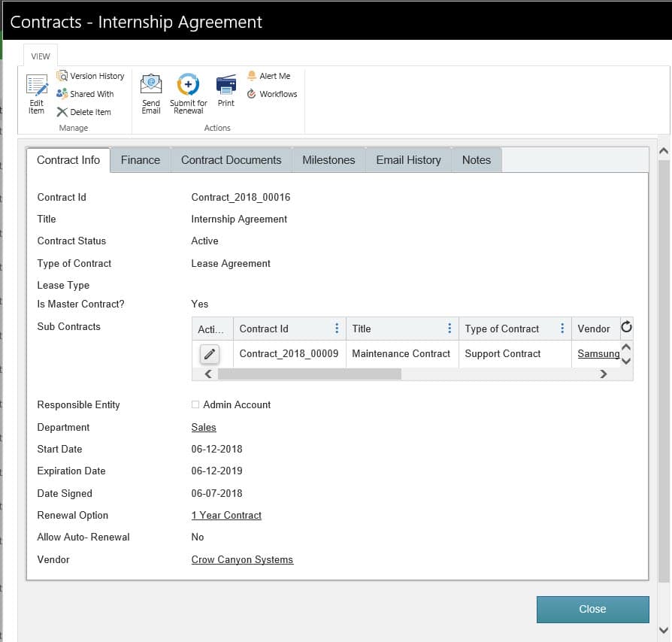Click the Start Date value 06-12-2018

point(216,449)
